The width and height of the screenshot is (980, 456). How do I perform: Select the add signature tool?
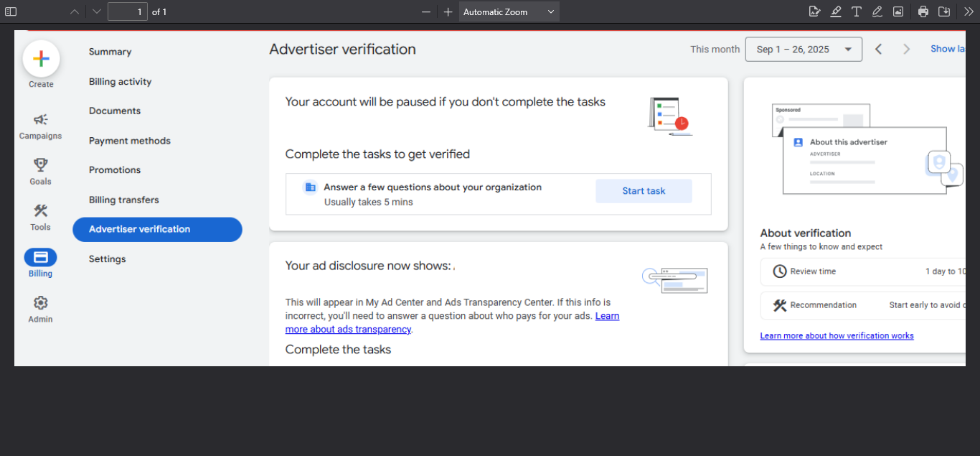(814, 11)
